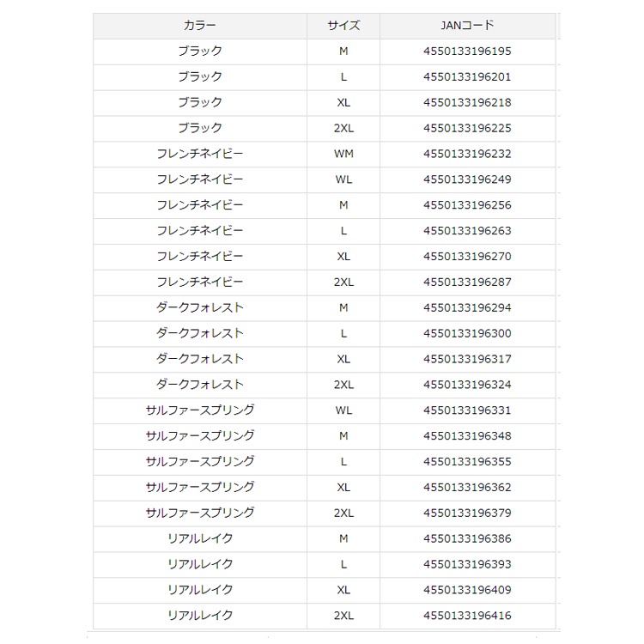The image size is (644, 644).
Task: Select JAN code 4550133196195
Action: click(x=467, y=52)
